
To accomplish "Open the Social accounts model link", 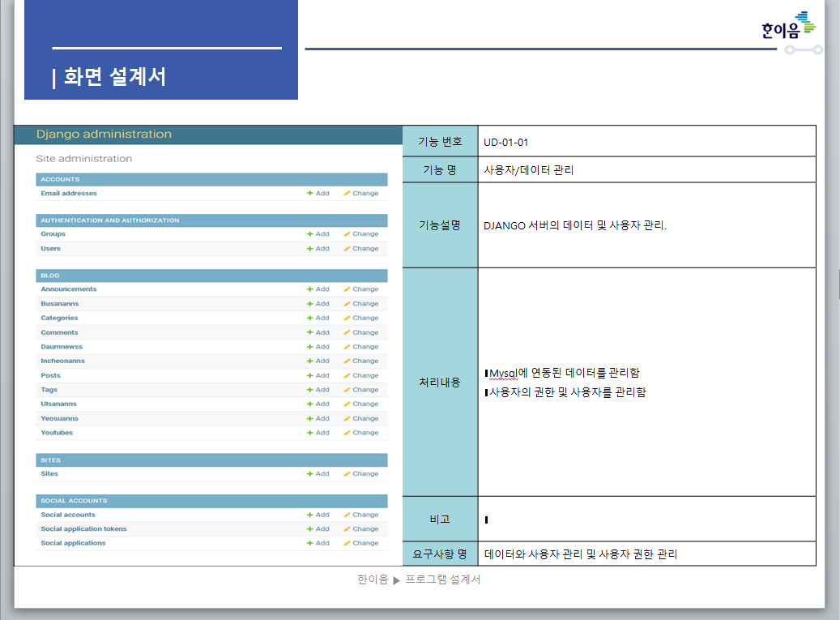I will [68, 515].
